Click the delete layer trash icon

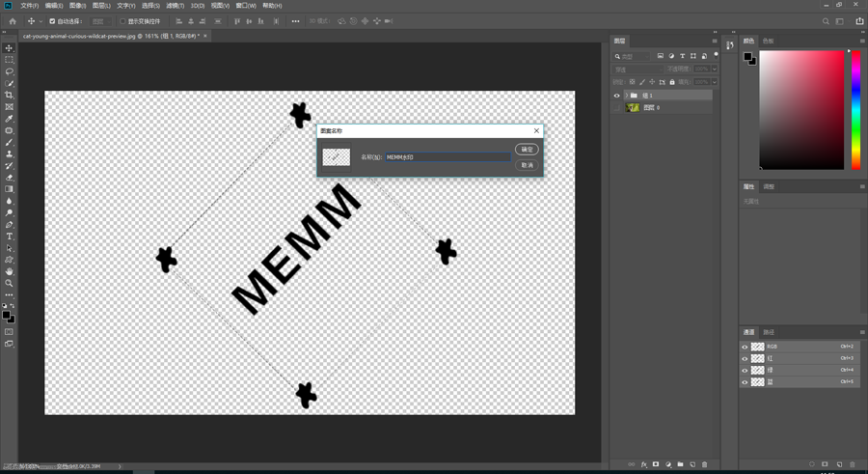pos(705,464)
